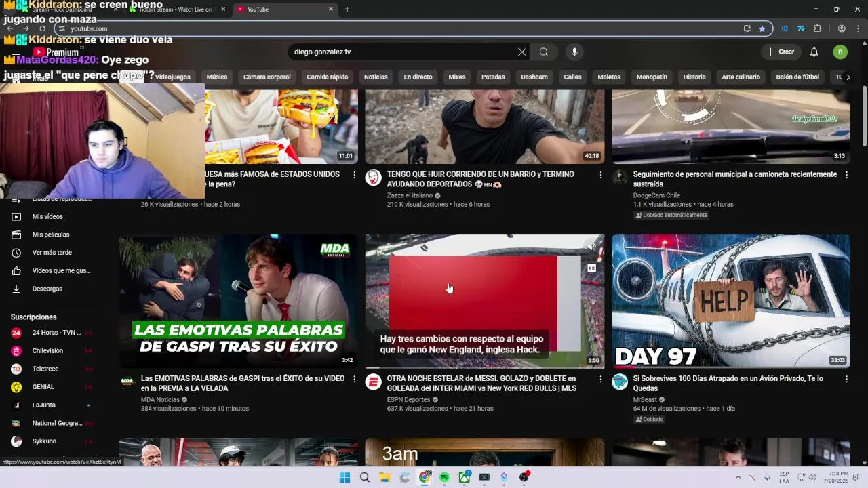This screenshot has width=868, height=488.
Task: Click the YouTube search magnifier button
Action: [x=544, y=52]
